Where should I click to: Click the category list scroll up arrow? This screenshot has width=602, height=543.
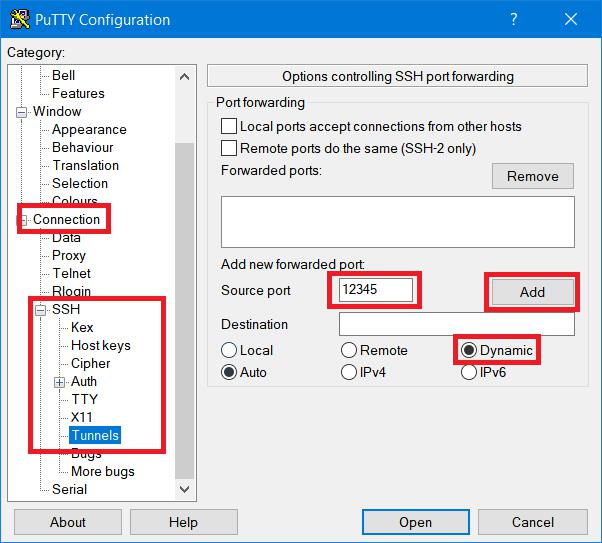coord(184,76)
